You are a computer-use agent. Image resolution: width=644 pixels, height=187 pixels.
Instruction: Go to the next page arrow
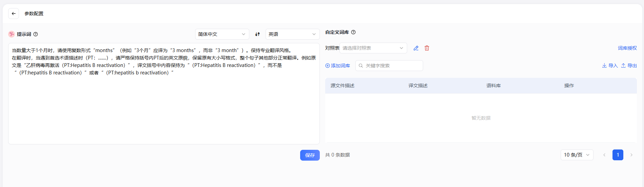coord(631,155)
